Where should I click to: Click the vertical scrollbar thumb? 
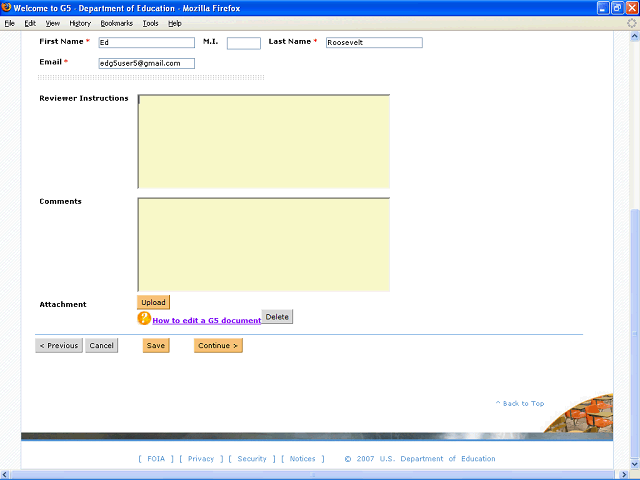point(635,333)
